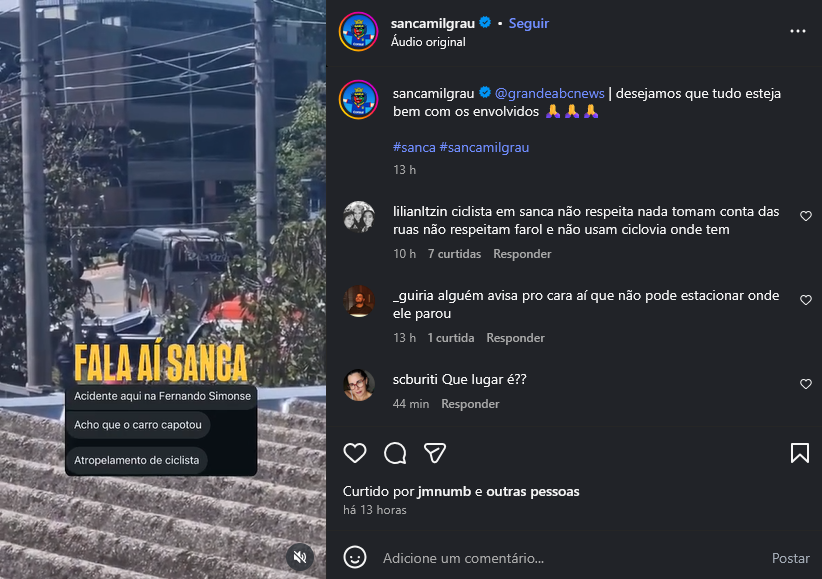
Task: Like scburiti's comment heart
Action: [806, 384]
